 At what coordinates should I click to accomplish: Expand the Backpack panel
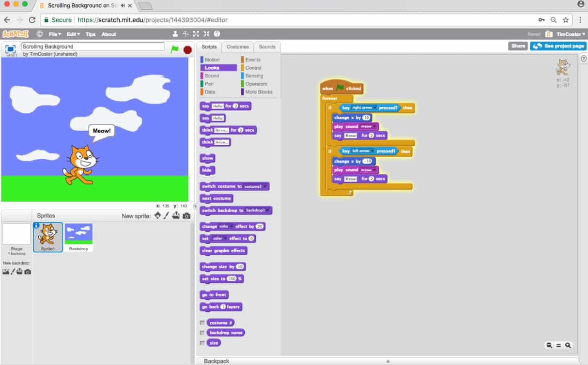coord(387,361)
